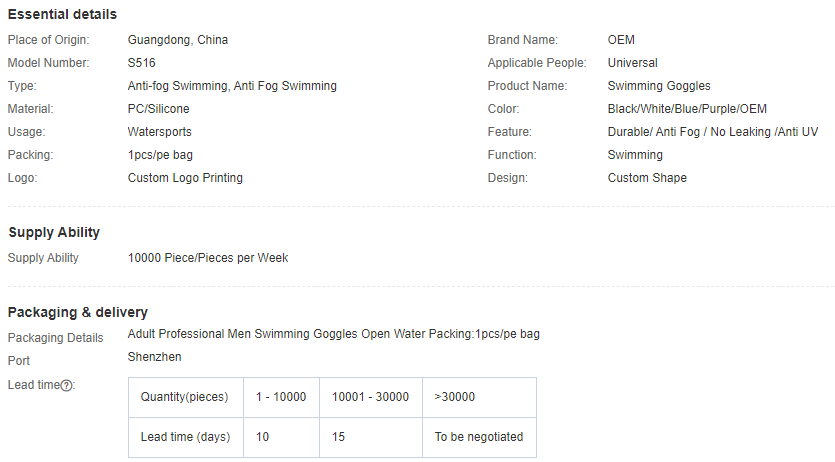Click 10000 Piece/Pieces per Week text
Screen dimensions: 835x462
click(x=208, y=258)
